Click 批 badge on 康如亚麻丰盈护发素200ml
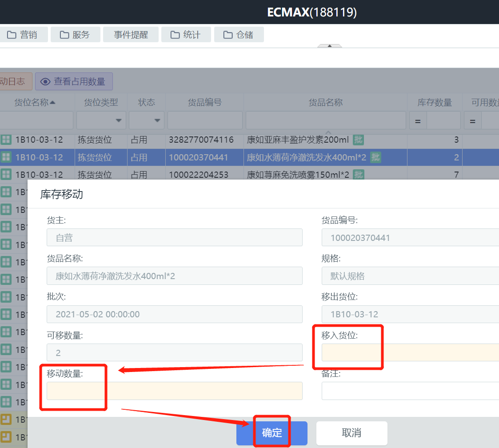Viewport: 499px width, 448px height. pos(358,140)
